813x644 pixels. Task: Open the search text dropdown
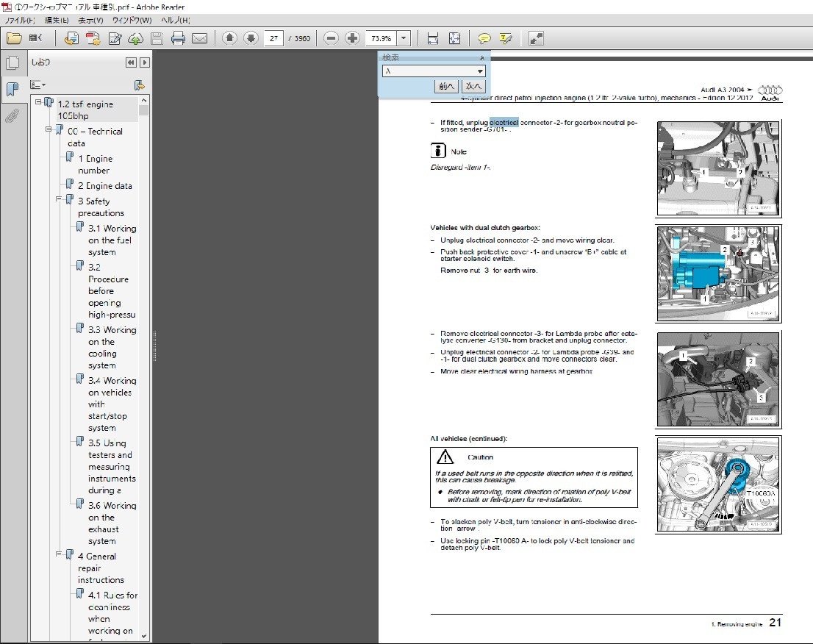[x=480, y=71]
